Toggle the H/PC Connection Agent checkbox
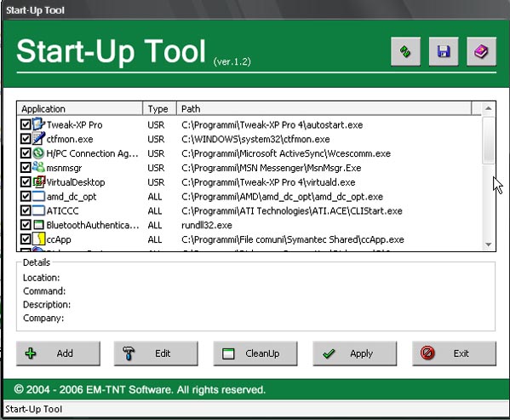Viewport: 510px width, 420px height. coord(26,152)
